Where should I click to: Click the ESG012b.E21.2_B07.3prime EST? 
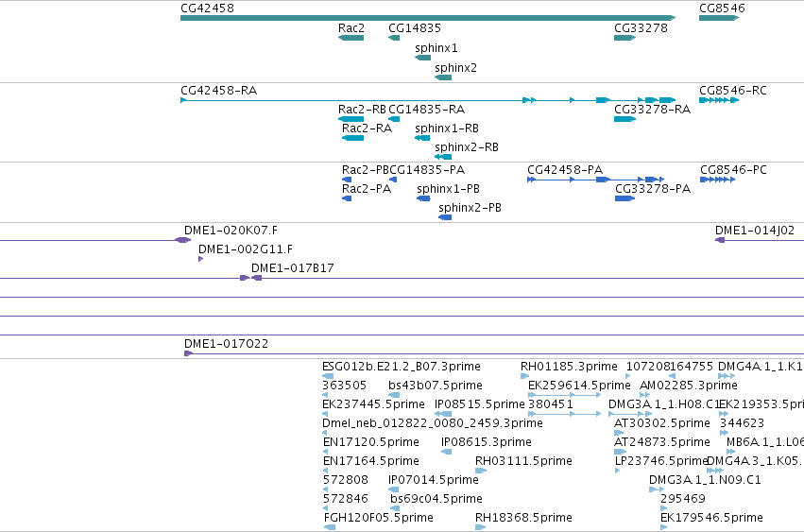click(327, 376)
